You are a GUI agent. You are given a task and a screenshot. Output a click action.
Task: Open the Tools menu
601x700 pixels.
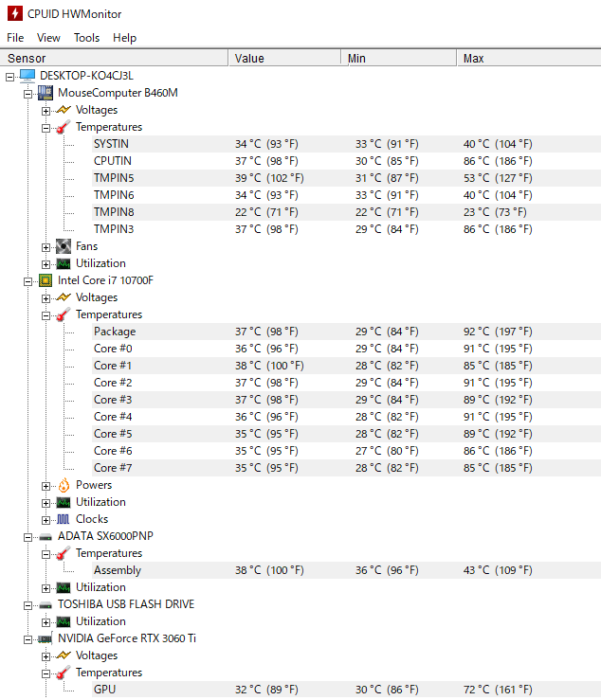coord(86,38)
